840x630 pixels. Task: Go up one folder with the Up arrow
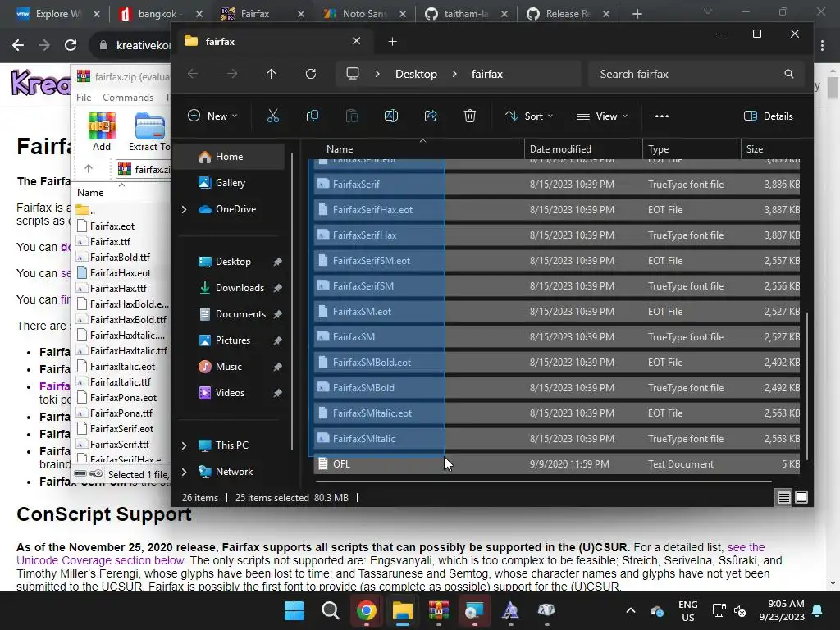tap(271, 74)
